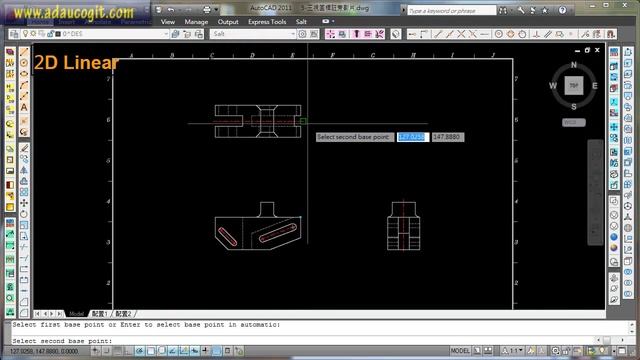The height and width of the screenshot is (360, 640).
Task: Open the View ribbon tab
Action: coord(168,22)
